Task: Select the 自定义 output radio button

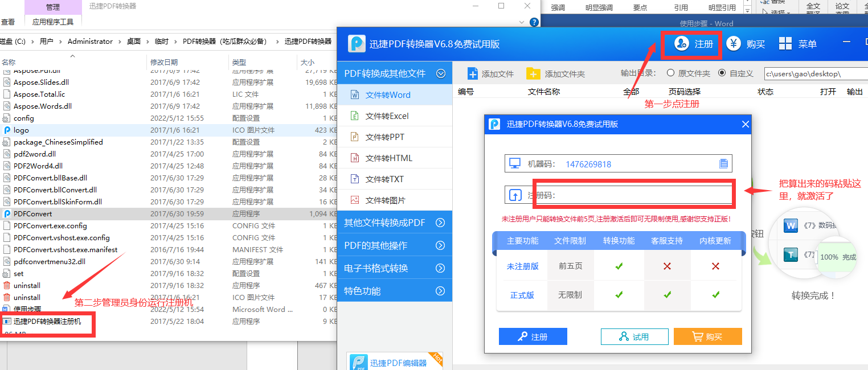Action: pos(722,73)
